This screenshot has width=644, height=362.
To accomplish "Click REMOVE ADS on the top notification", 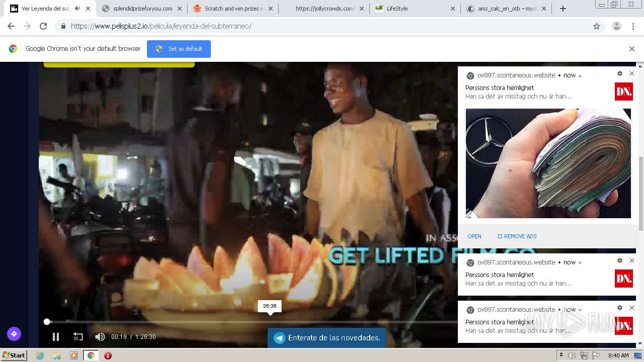I will pos(517,236).
